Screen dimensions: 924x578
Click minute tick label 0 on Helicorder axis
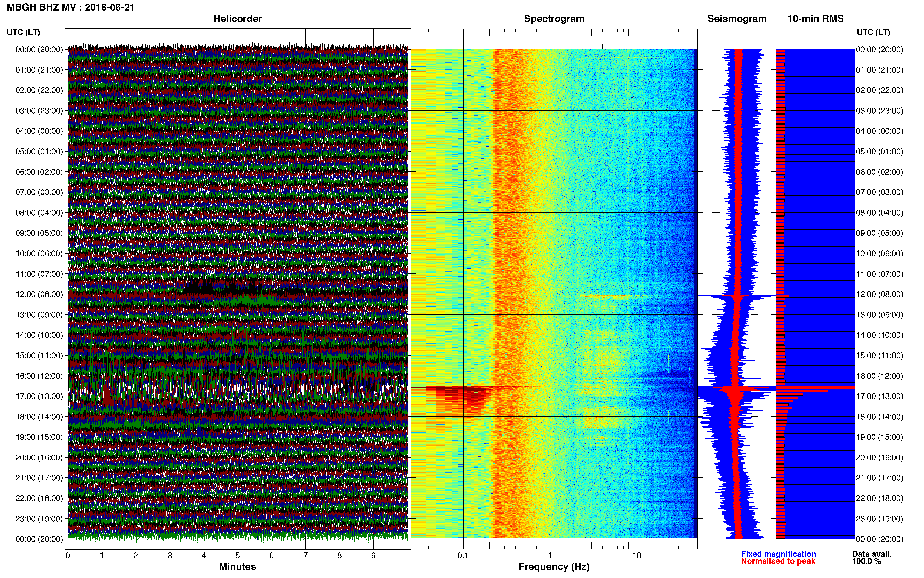click(68, 556)
